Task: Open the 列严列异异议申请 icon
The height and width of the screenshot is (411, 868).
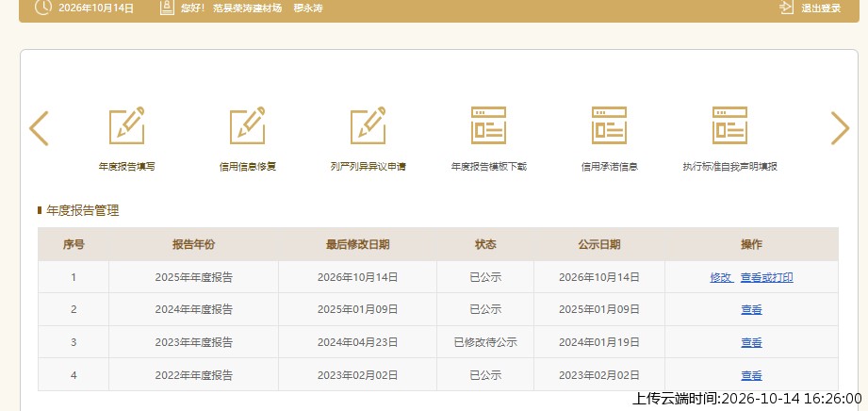Action: [x=368, y=125]
